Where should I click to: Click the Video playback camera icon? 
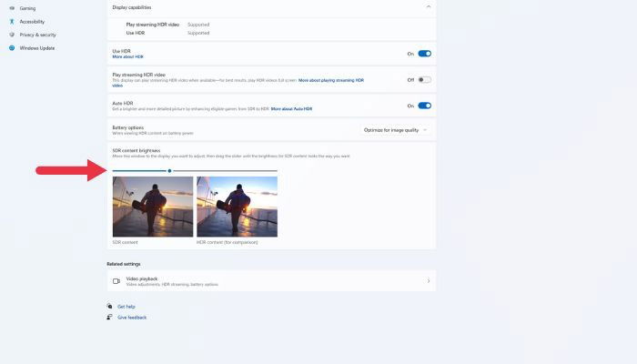116,281
